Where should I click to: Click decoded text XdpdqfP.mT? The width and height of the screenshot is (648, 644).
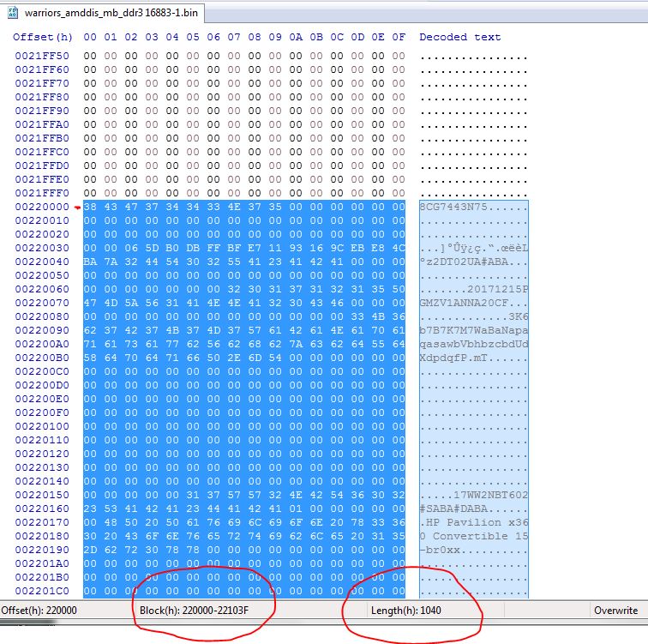point(453,358)
